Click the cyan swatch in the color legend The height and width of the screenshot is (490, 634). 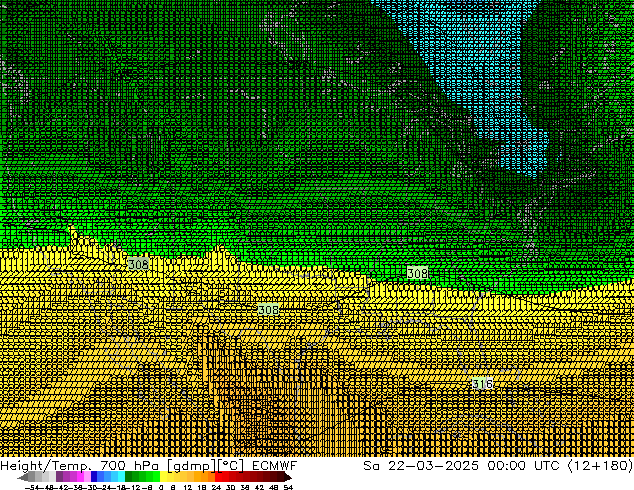tap(121, 477)
